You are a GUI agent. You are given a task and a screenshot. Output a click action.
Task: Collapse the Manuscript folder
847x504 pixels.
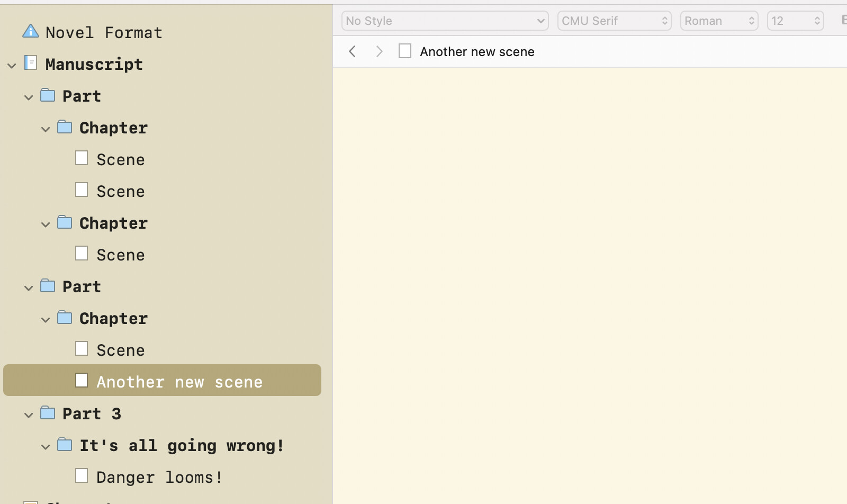pyautogui.click(x=12, y=66)
